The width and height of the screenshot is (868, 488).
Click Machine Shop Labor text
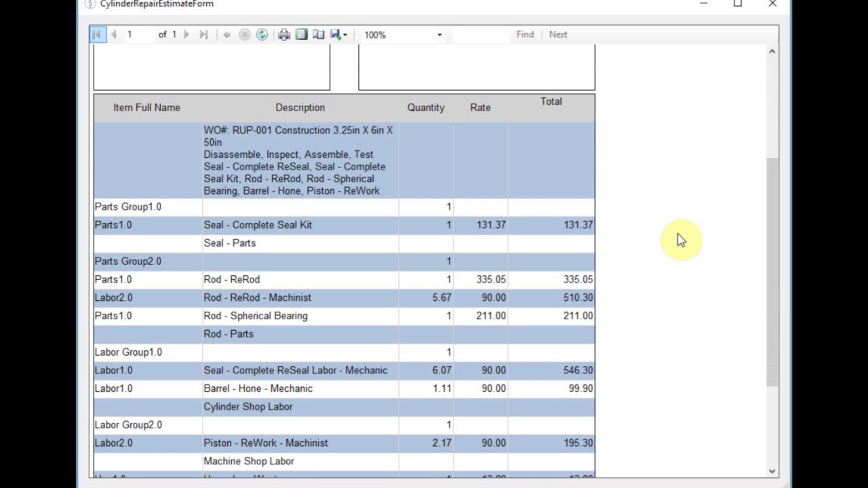coord(249,462)
